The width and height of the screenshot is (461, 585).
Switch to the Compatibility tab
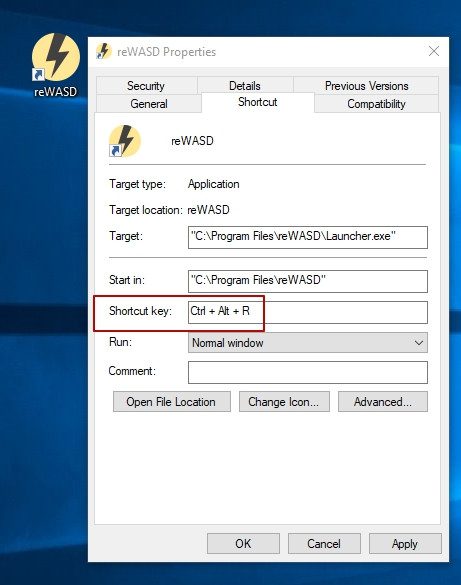click(376, 104)
